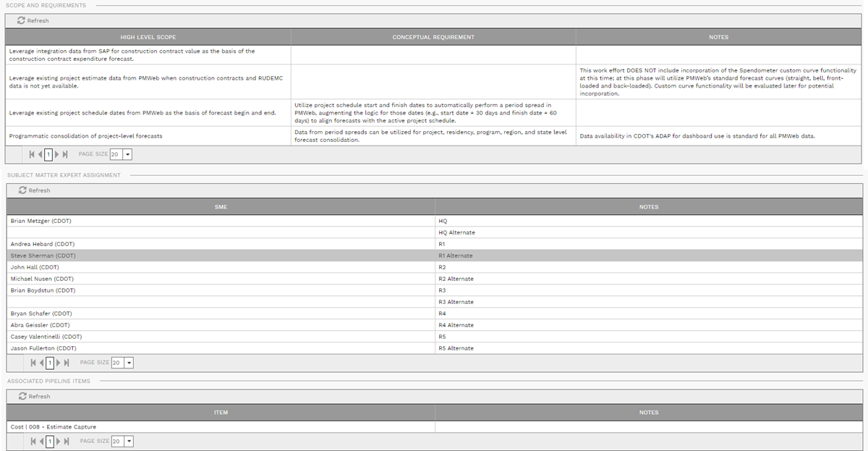Viewport: 868px width, 451px height.
Task: Refresh the Scope and Requirements grid
Action: pos(33,20)
